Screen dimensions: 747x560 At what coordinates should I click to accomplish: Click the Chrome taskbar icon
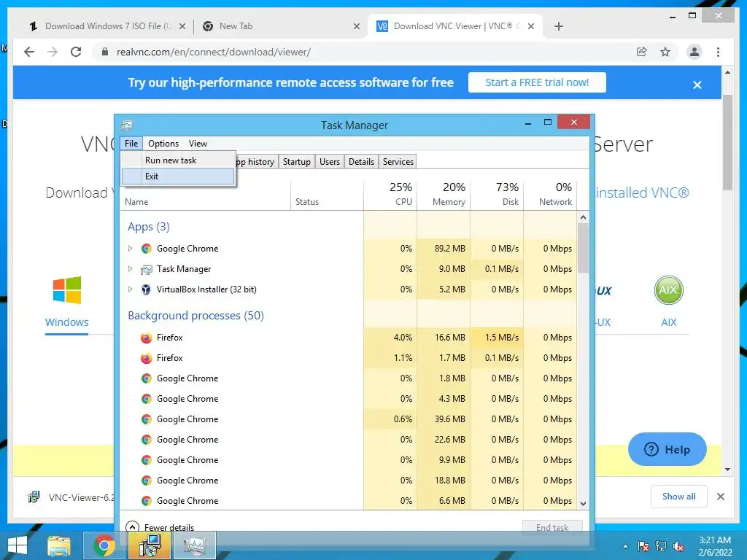pos(104,545)
